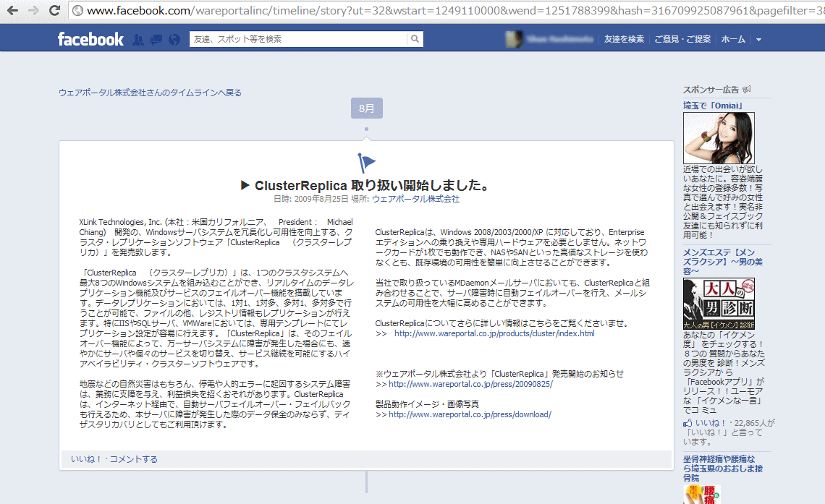Click the megaphone icon beside スポンサー広告
Viewport: 825px width, 504px height.
(747, 90)
